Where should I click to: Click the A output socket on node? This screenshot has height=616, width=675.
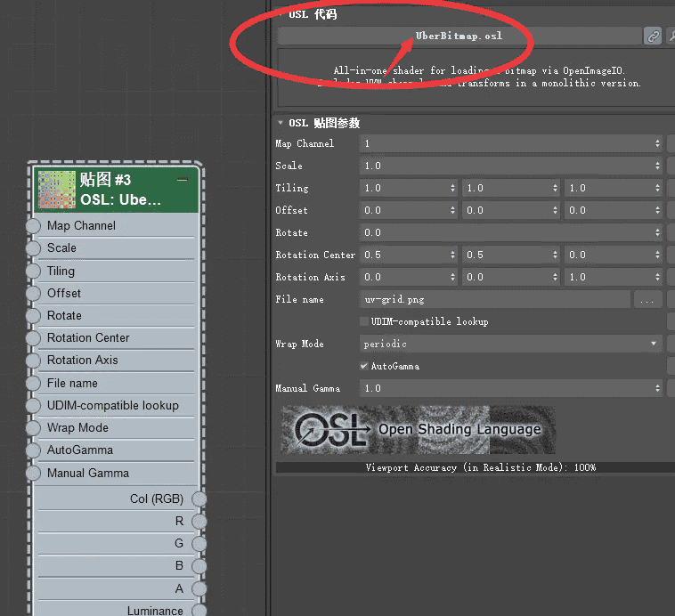[x=199, y=588]
